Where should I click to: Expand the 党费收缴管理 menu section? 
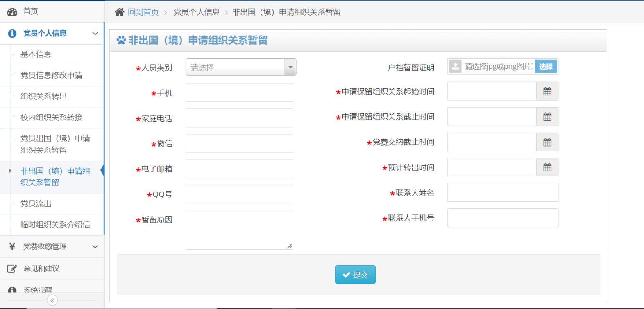coord(95,246)
